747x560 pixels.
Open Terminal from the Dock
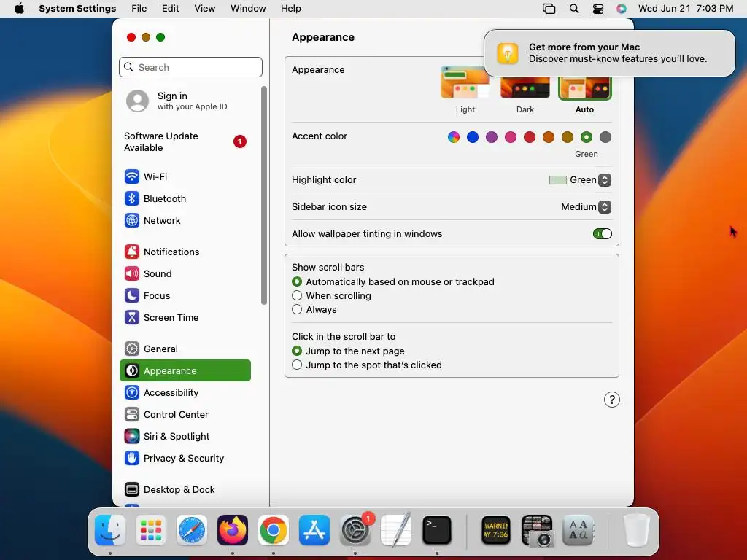point(437,530)
